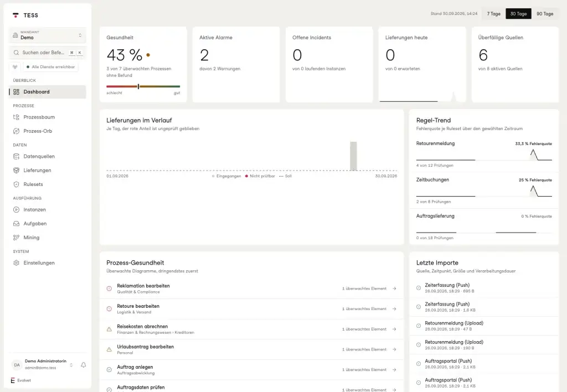
Task: Open Lieferungen from the sidebar
Action: tap(48, 171)
